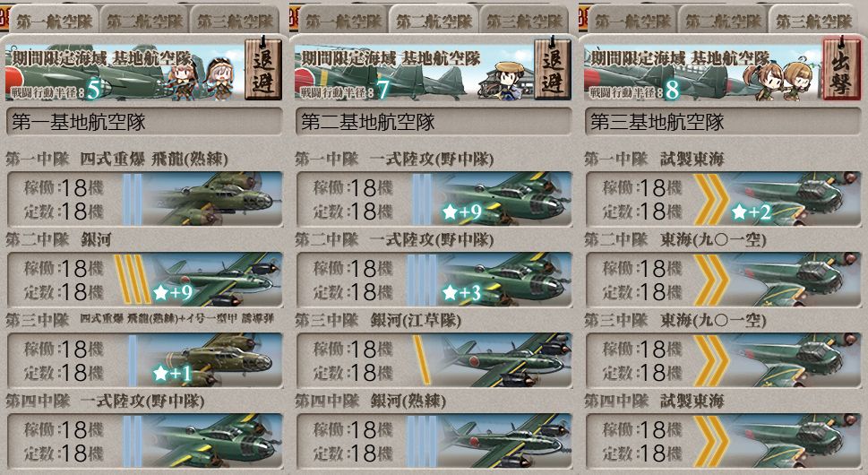868x475 pixels.
Task: Select the third base's second squadron 東海(九〇一空)
Action: click(724, 280)
